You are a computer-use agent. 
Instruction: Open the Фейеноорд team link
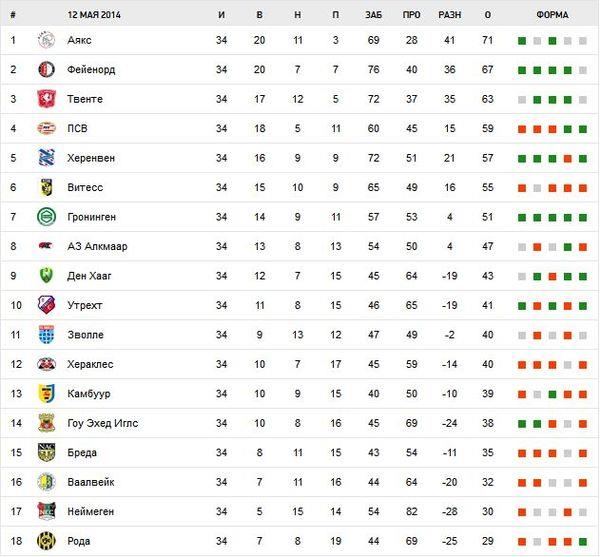point(91,70)
